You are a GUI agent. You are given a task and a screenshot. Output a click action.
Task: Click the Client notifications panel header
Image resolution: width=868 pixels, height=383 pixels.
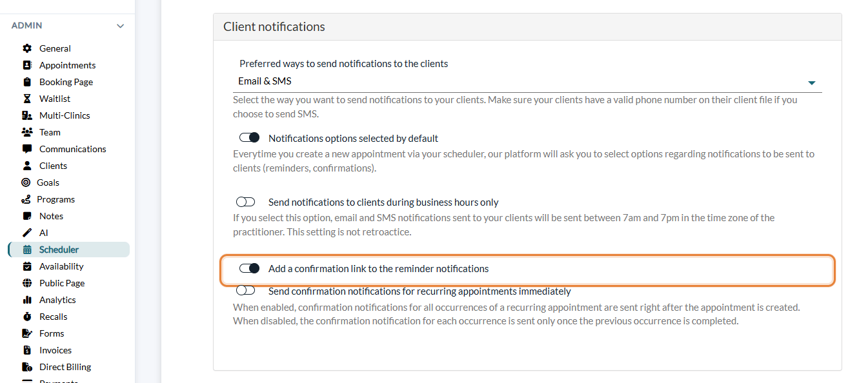coord(527,27)
